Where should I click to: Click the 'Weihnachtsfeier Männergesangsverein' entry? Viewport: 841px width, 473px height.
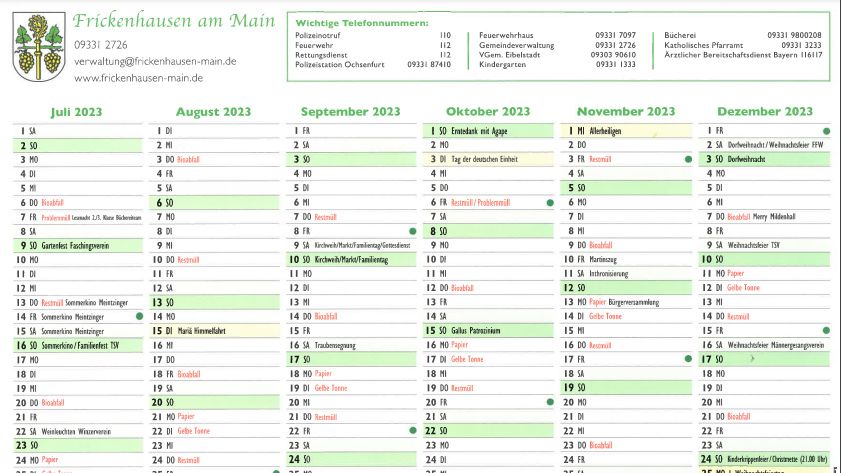pos(776,345)
